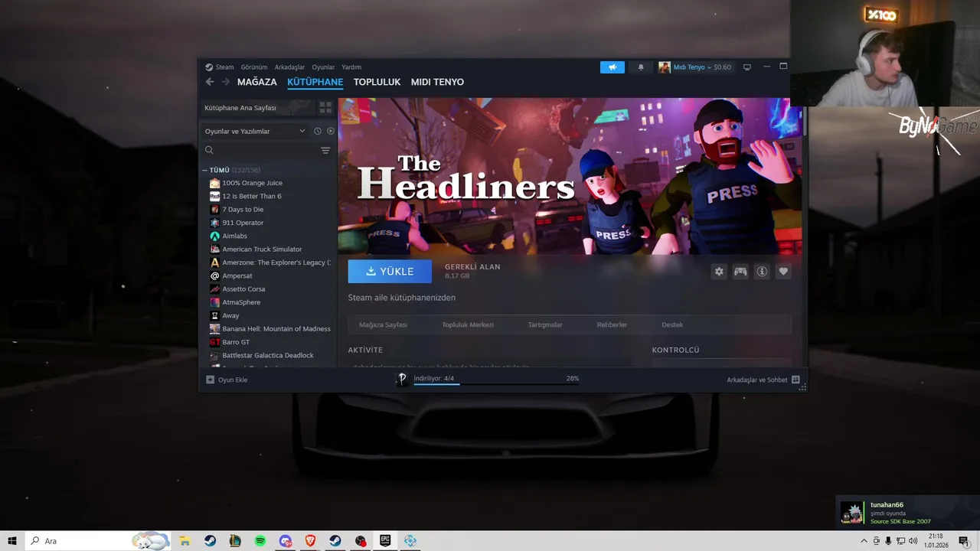
Task: Open Destek link
Action: 672,324
